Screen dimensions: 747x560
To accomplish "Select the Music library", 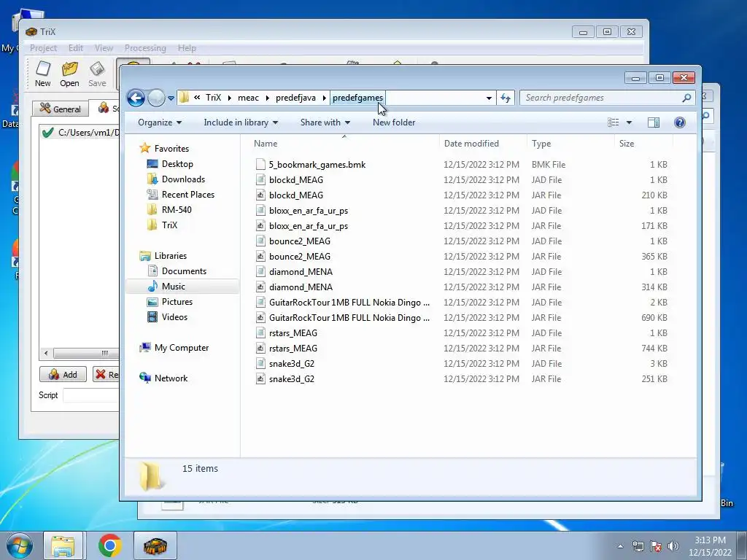I will [174, 286].
